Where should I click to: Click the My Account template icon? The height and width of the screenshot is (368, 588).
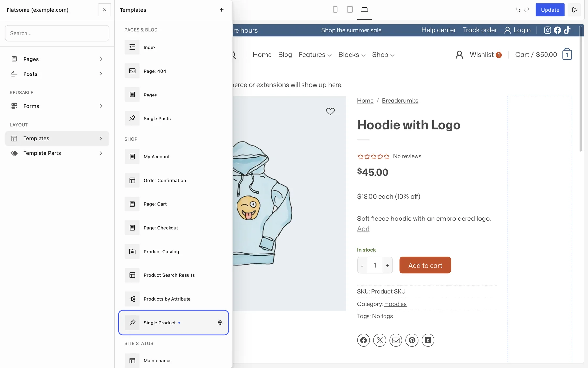pyautogui.click(x=132, y=157)
